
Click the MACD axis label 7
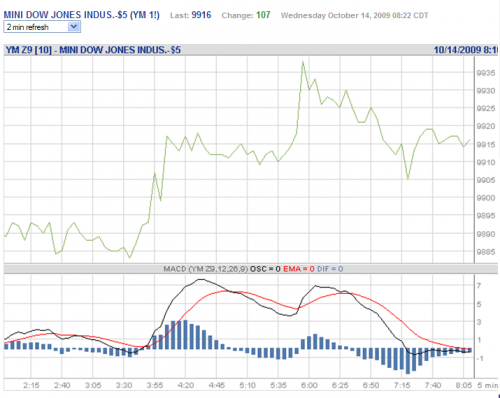479,286
